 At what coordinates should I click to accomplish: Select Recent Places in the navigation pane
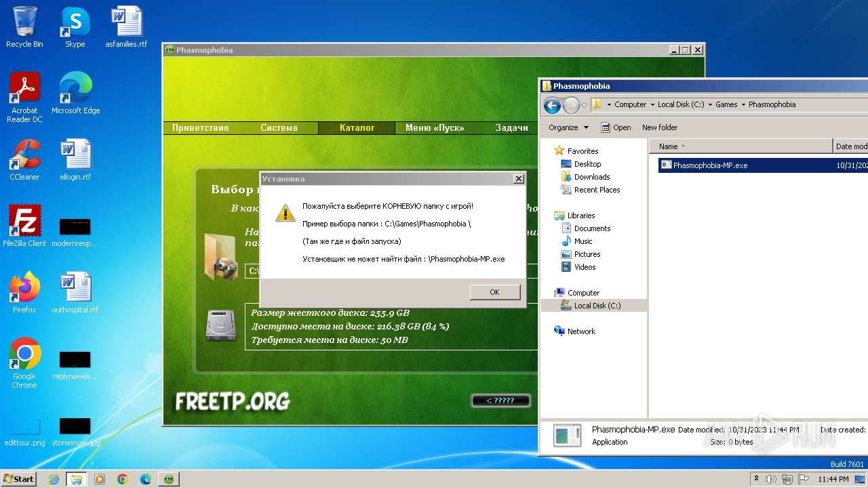[597, 190]
